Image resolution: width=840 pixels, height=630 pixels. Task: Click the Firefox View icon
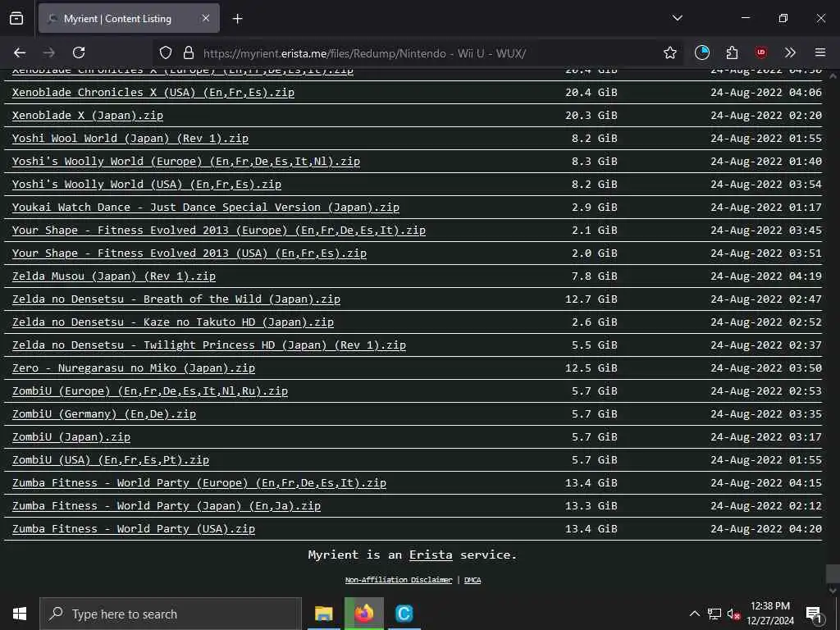pyautogui.click(x=16, y=18)
